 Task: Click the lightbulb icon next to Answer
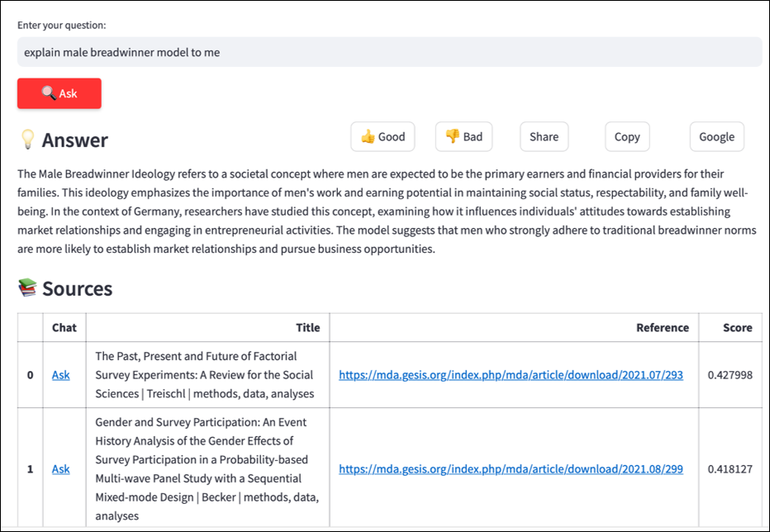pos(27,140)
